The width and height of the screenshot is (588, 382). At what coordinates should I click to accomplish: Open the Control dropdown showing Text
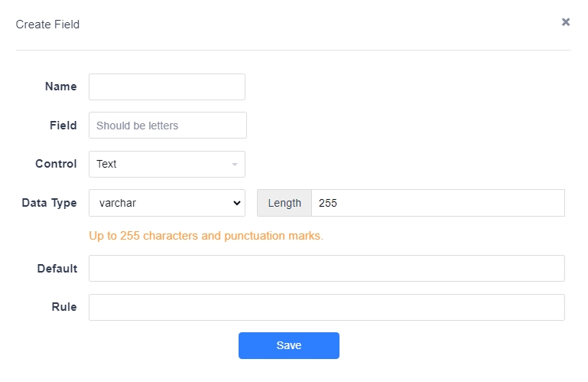click(167, 164)
